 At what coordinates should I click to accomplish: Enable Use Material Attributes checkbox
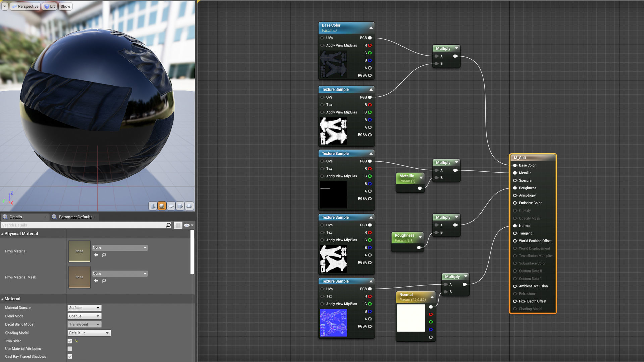70,349
